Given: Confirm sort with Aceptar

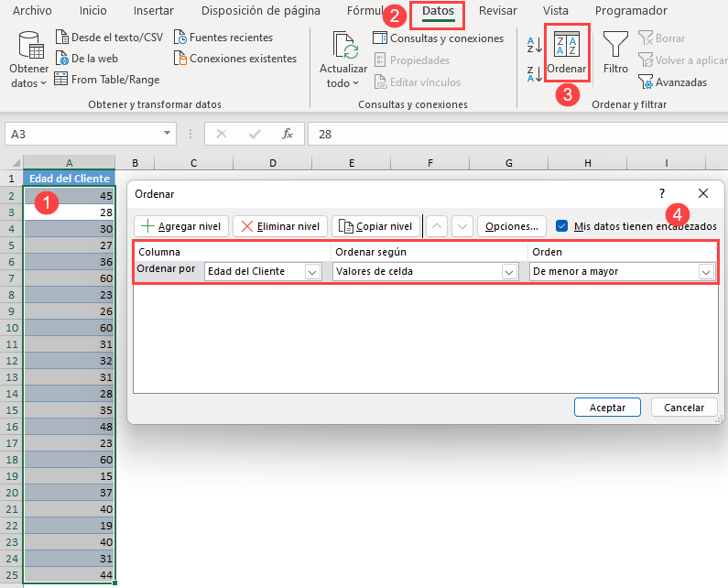Looking at the screenshot, I should coord(607,408).
